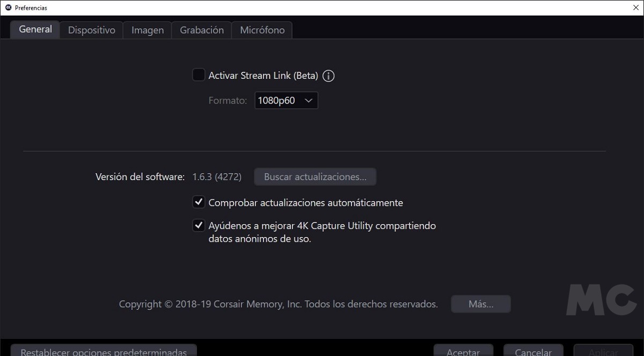This screenshot has height=356, width=644.
Task: Click the Stream Link info icon
Action: (x=328, y=76)
